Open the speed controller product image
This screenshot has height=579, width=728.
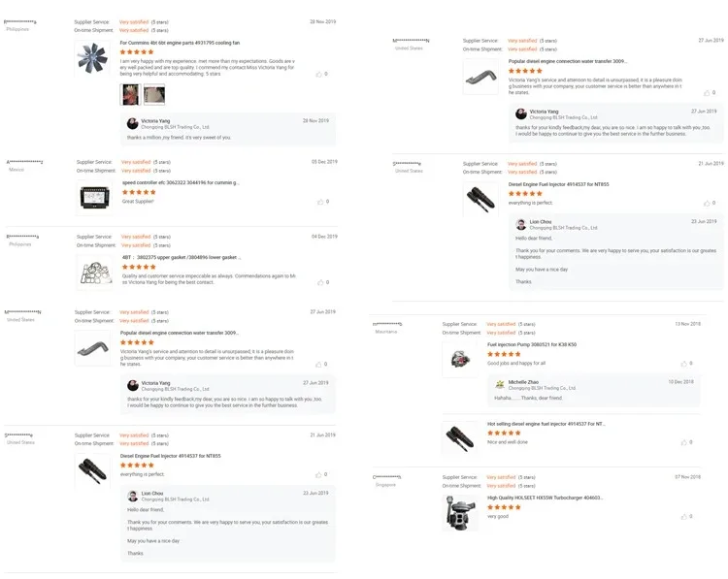tap(93, 197)
